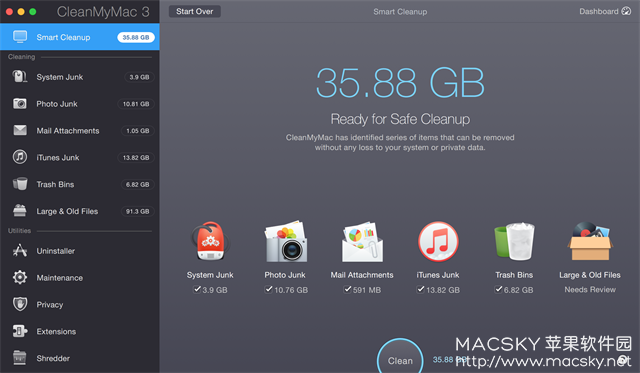The width and height of the screenshot is (640, 373).
Task: Select Large & Old Files label in sidebar
Action: pyautogui.click(x=67, y=211)
